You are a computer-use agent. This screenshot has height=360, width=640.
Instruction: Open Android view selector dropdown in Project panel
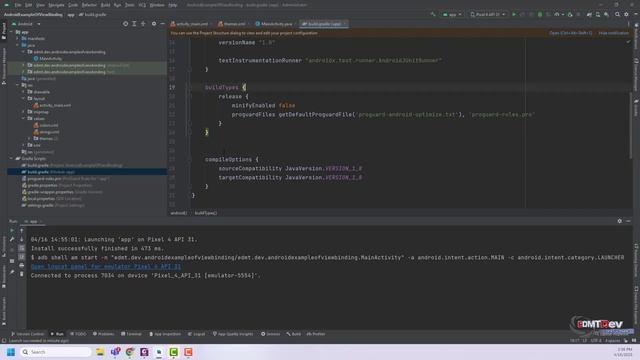click(26, 24)
